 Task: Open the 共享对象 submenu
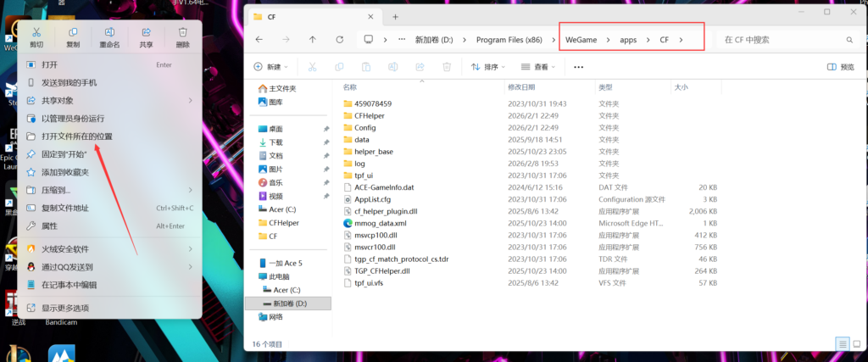pyautogui.click(x=109, y=101)
